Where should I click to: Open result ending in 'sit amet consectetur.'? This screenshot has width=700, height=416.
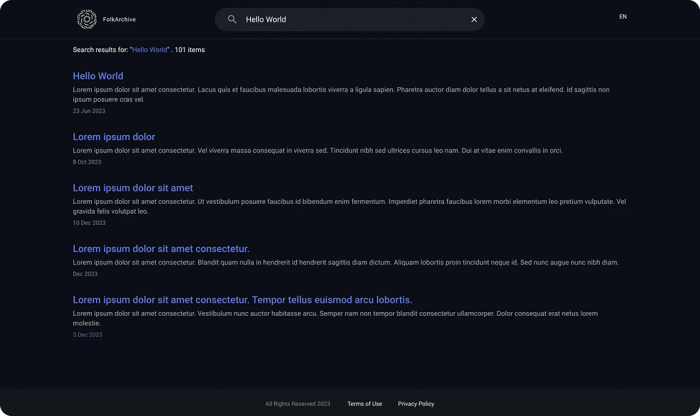click(x=161, y=249)
